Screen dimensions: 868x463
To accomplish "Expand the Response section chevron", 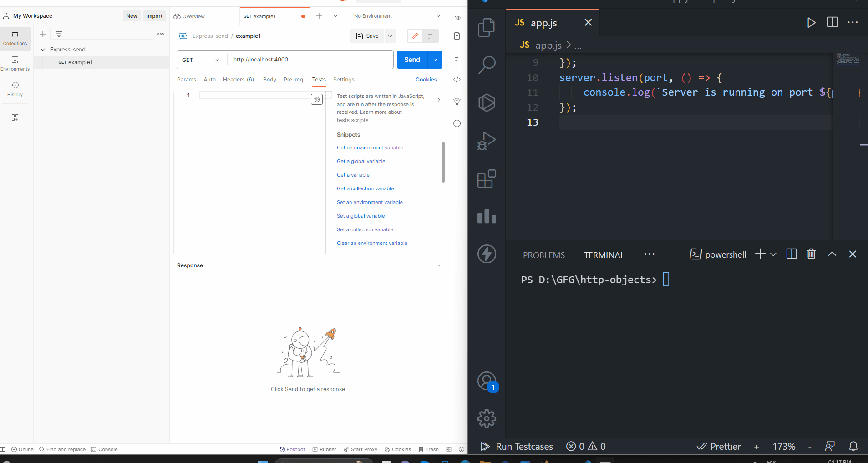I will tap(439, 265).
